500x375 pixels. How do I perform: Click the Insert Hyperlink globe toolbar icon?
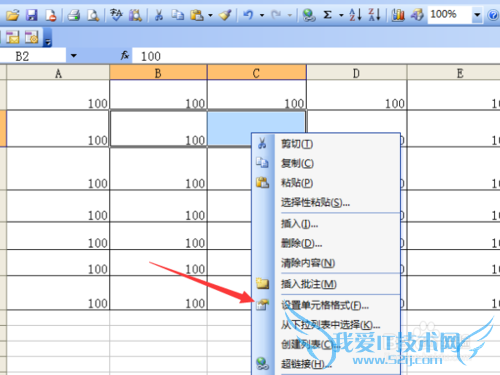pos(309,15)
